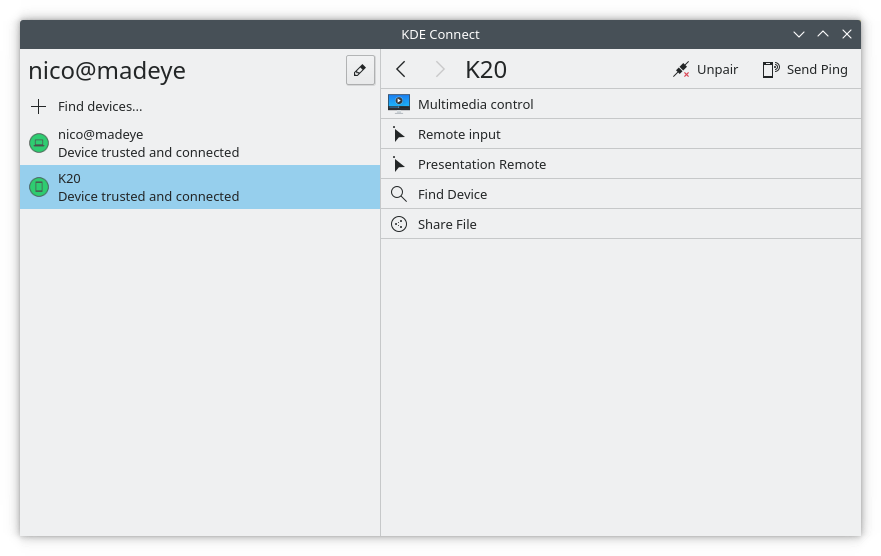The width and height of the screenshot is (881, 556).
Task: Click the green laptop icon for nico@madeye
Action: (39, 143)
